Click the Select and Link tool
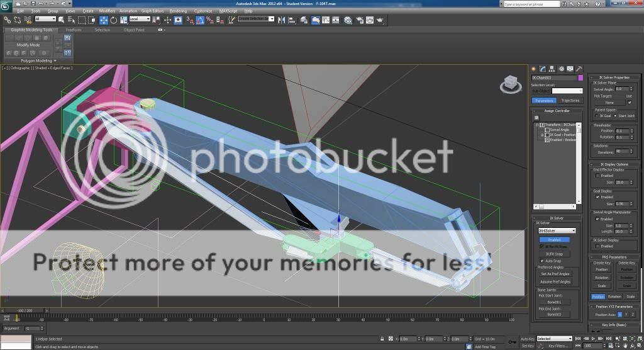Viewport: 644px width, 350px height. [7, 20]
